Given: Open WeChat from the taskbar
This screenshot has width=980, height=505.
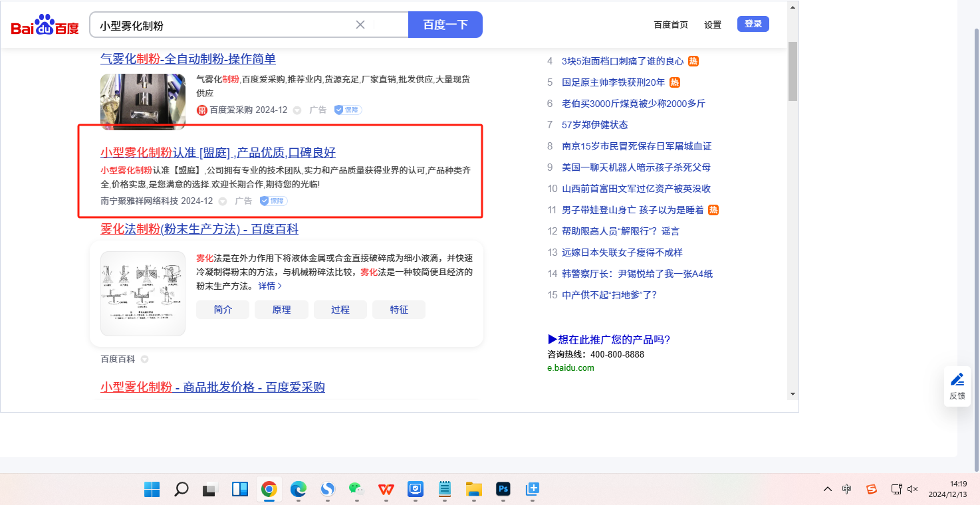Looking at the screenshot, I should point(357,490).
